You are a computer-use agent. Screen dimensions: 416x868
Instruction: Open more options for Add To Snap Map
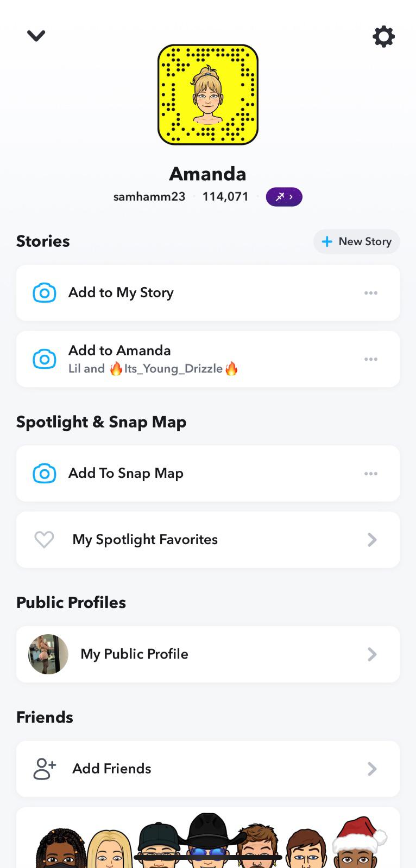click(x=371, y=474)
